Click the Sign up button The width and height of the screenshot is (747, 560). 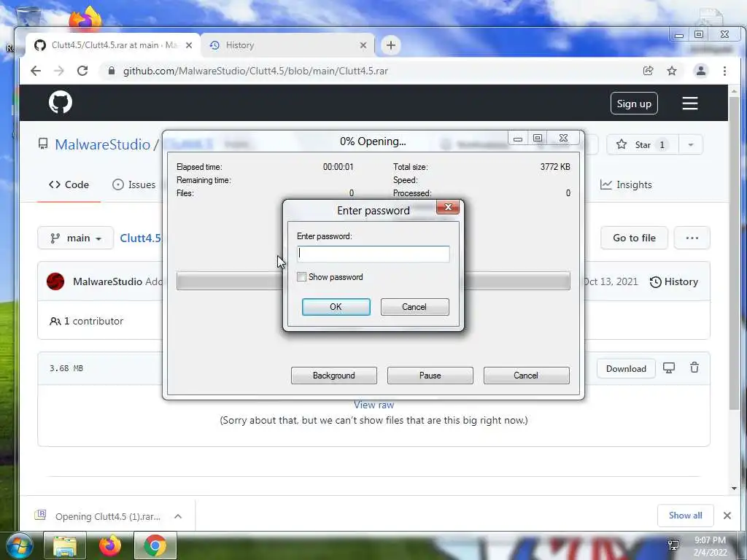coord(634,104)
